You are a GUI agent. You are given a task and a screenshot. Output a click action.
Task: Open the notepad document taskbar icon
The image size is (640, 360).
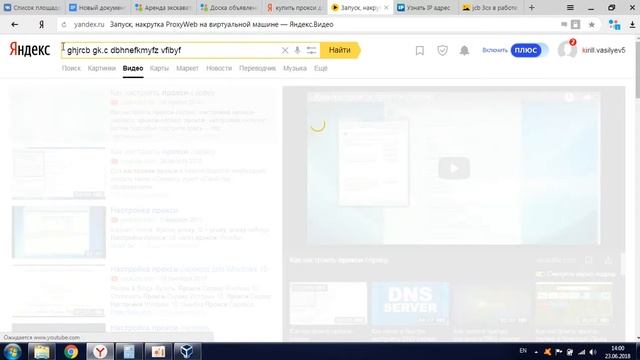129,351
